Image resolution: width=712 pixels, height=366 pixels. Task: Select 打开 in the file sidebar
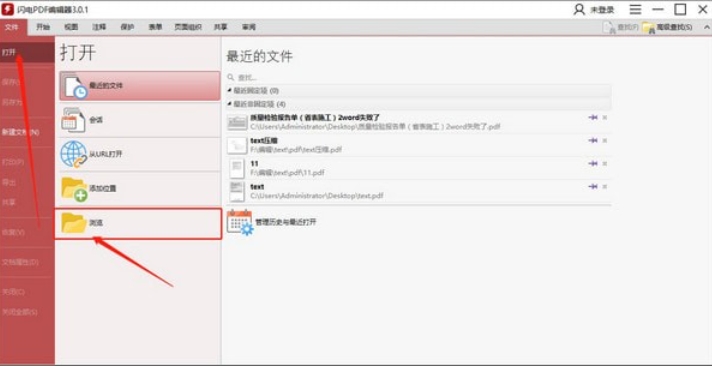(27, 53)
